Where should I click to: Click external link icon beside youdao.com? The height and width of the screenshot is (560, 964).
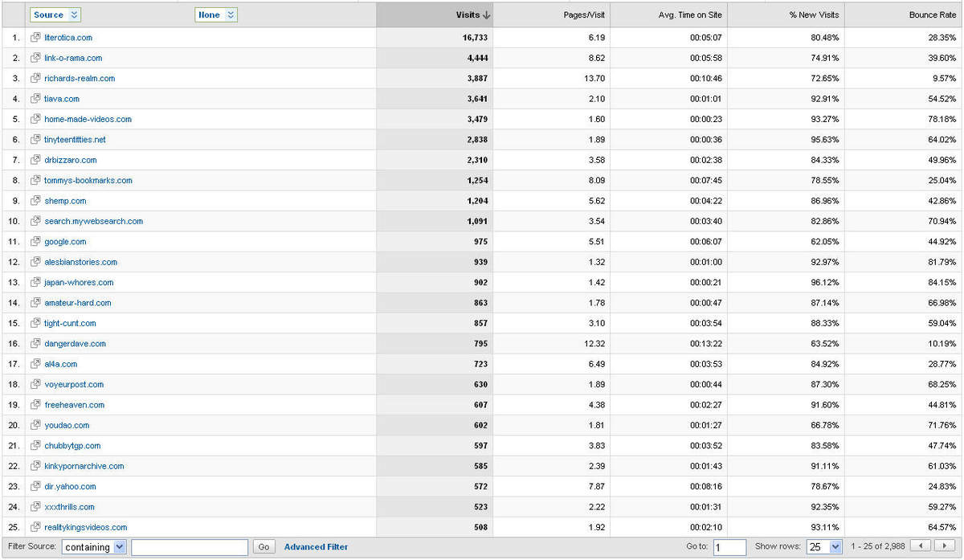tap(35, 425)
